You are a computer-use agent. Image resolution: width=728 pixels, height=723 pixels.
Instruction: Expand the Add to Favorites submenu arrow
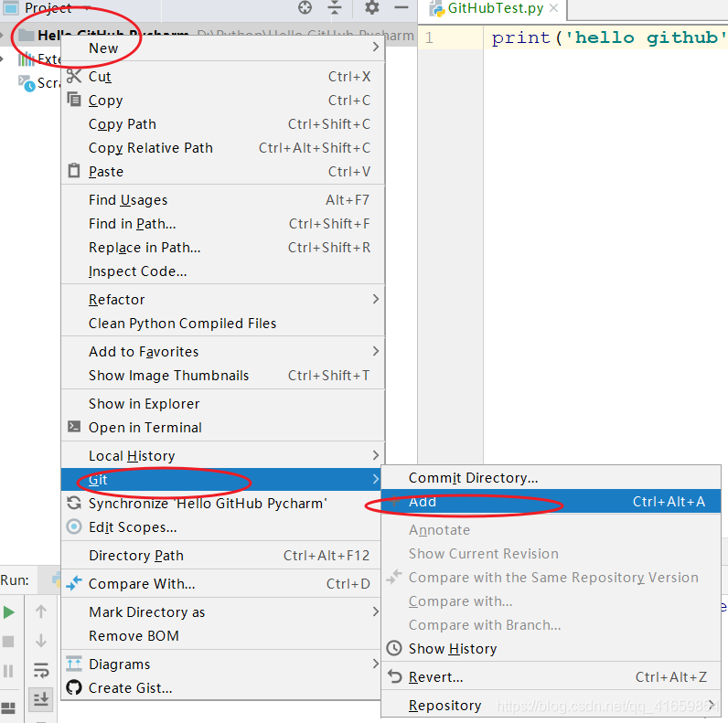point(376,351)
